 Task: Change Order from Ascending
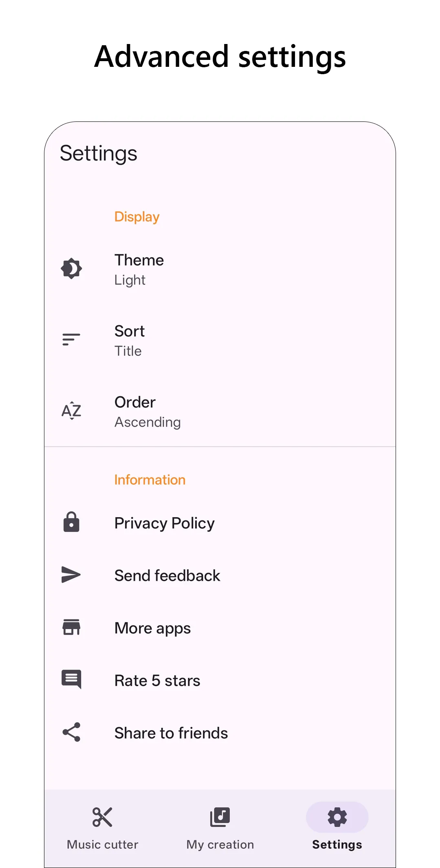(x=147, y=412)
